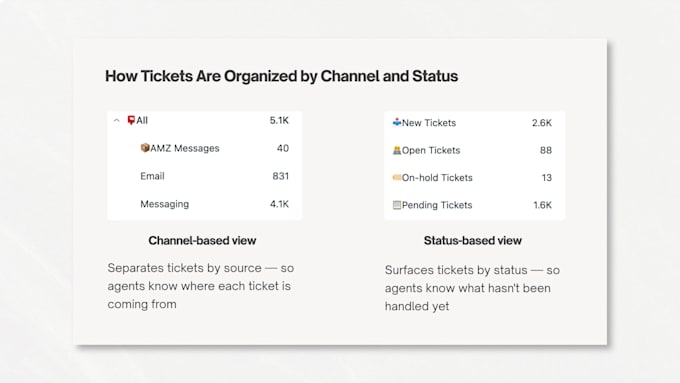
Task: Click the 40 count for AMZ Messages
Action: (283, 148)
